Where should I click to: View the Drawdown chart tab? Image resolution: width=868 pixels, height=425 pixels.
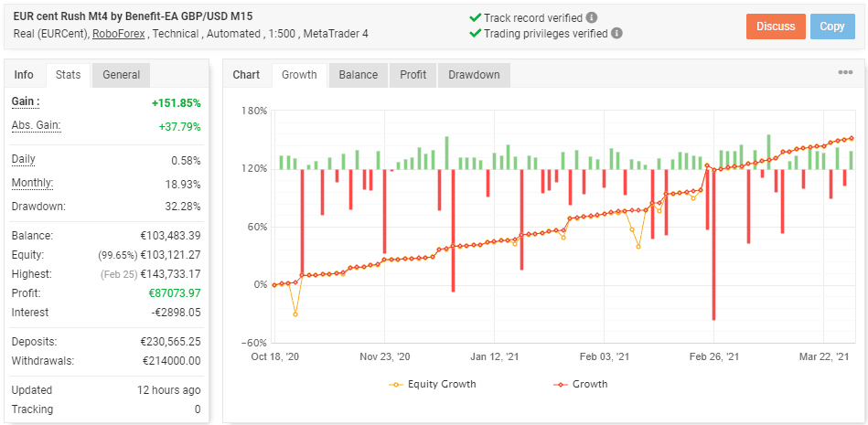pyautogui.click(x=474, y=75)
